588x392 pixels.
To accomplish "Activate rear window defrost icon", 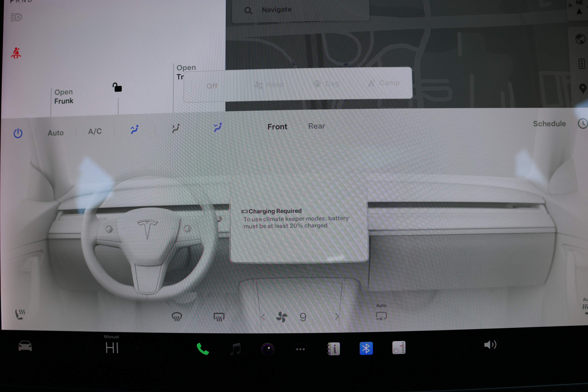I will 219,317.
